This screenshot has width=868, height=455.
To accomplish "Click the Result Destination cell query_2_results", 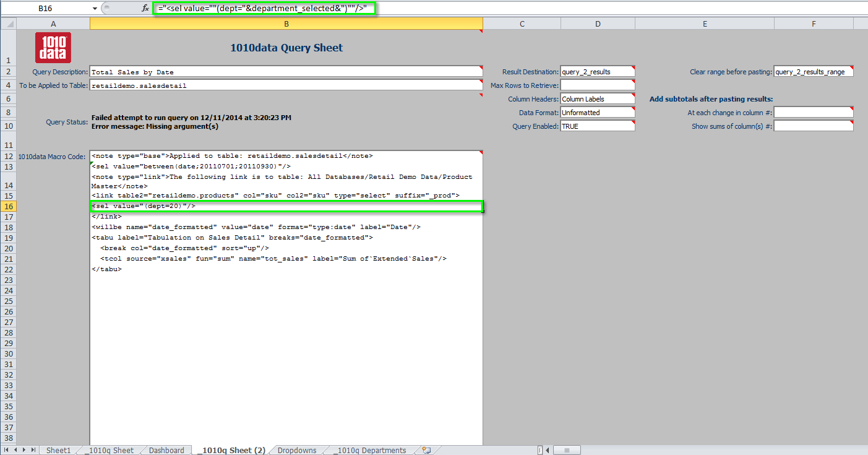I will pyautogui.click(x=598, y=72).
